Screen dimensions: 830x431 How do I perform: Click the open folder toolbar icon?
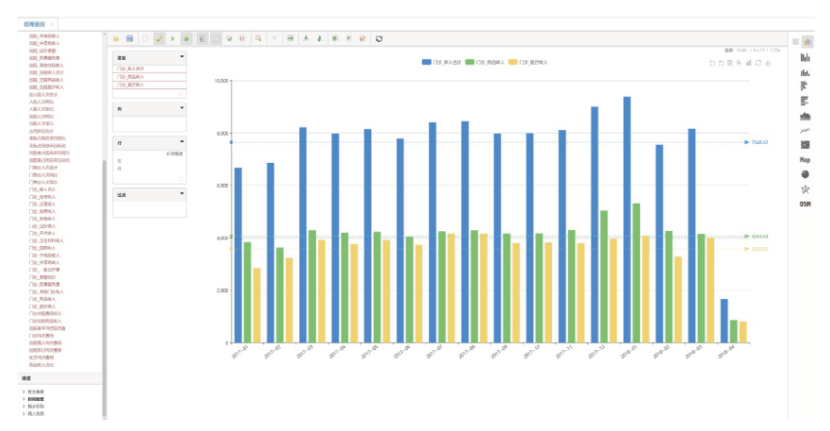click(x=116, y=38)
